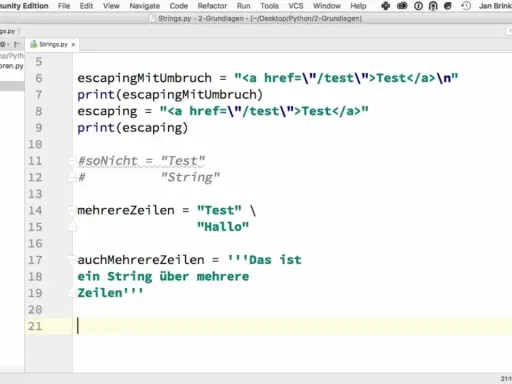Click the gutter at line number 16
Image resolution: width=512 pixels, height=384 pixels.
35,243
